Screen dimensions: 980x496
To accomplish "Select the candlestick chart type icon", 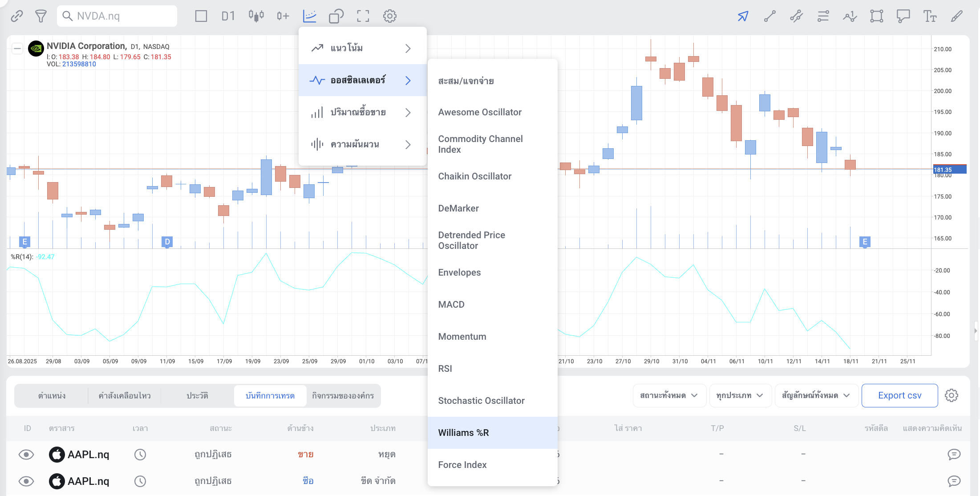I will [x=256, y=16].
